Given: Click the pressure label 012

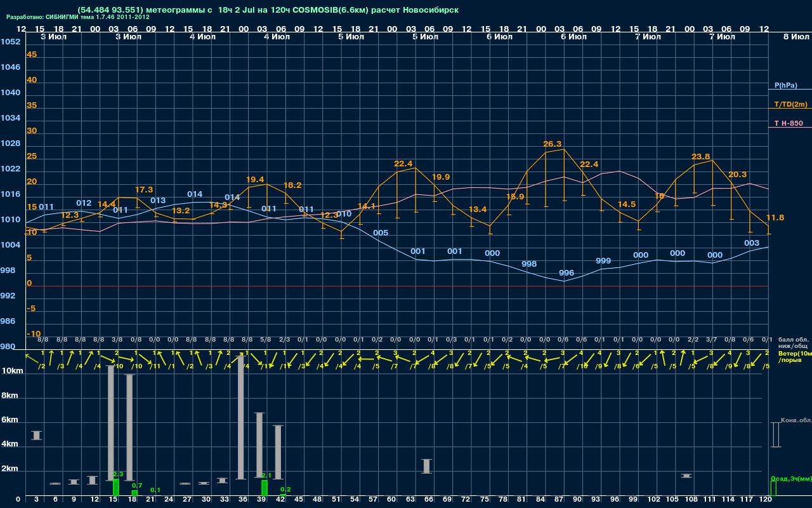Looking at the screenshot, I should click(x=84, y=203).
